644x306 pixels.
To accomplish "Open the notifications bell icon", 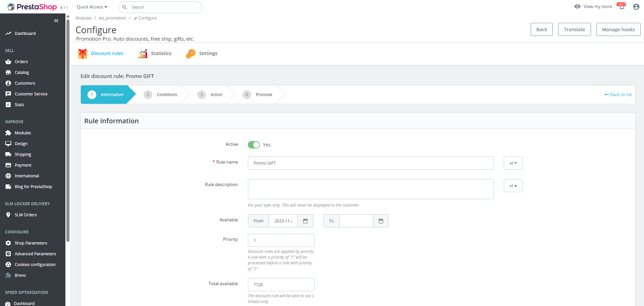I will pos(622,7).
